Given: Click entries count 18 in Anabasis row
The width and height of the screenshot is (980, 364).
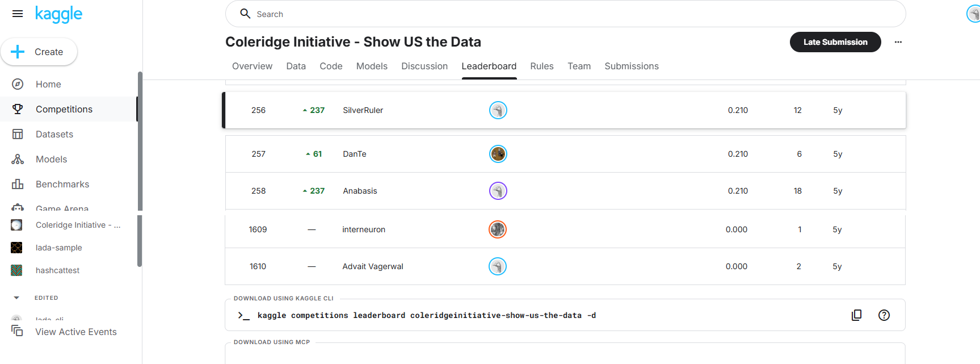Looking at the screenshot, I should (798, 191).
